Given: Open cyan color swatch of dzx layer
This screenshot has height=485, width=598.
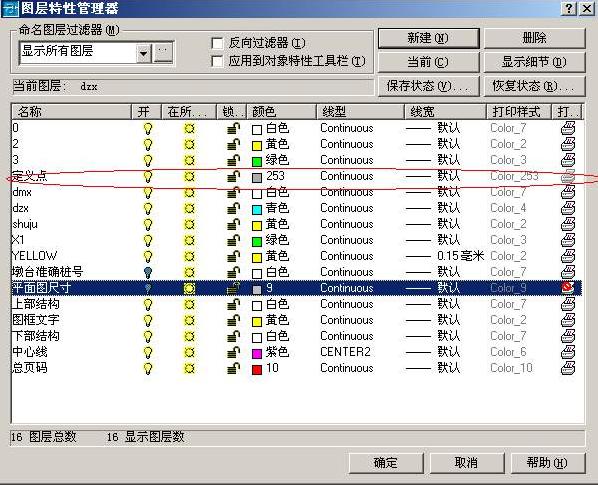Looking at the screenshot, I should (x=257, y=210).
